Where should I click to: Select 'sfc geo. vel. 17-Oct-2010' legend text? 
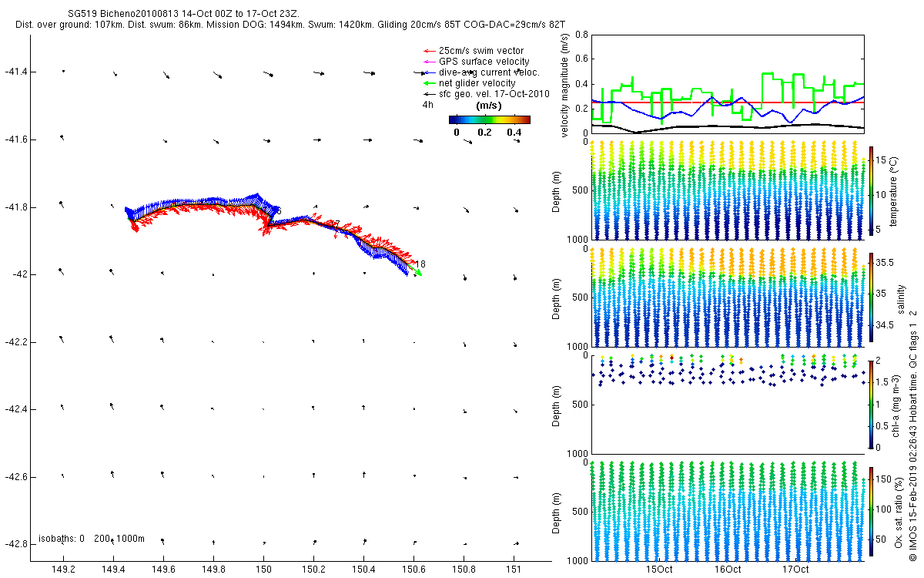pos(494,94)
